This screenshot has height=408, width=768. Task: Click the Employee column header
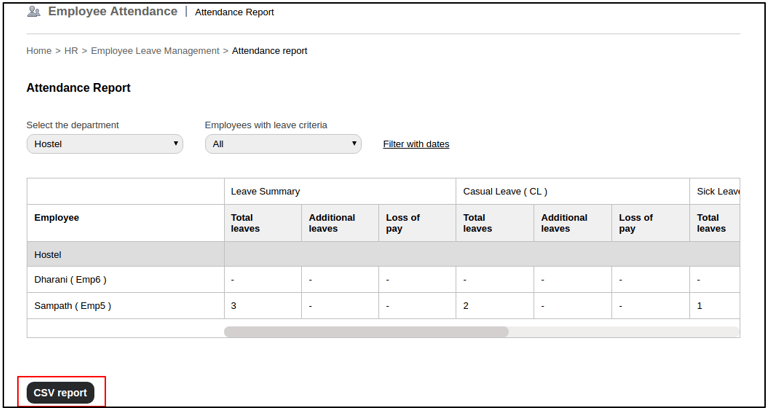point(57,217)
